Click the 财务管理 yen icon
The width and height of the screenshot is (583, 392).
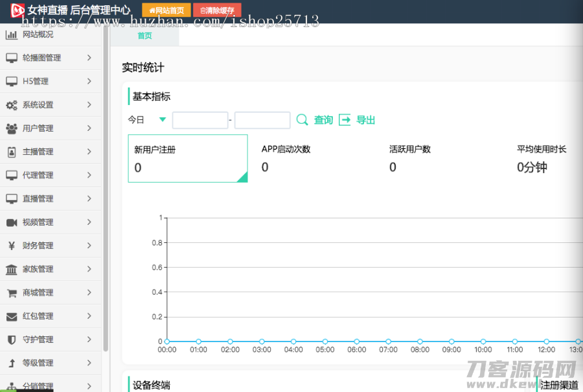(x=12, y=246)
